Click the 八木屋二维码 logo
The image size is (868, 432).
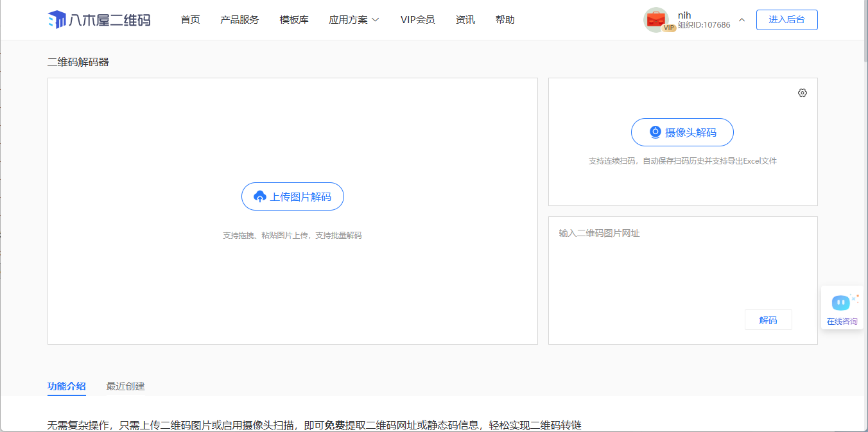[99, 20]
